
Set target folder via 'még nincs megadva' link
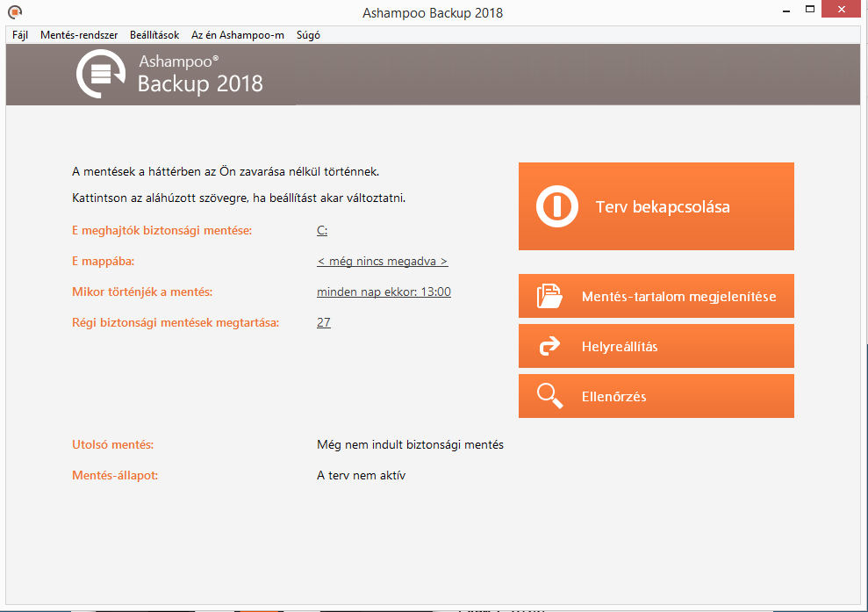(x=382, y=262)
